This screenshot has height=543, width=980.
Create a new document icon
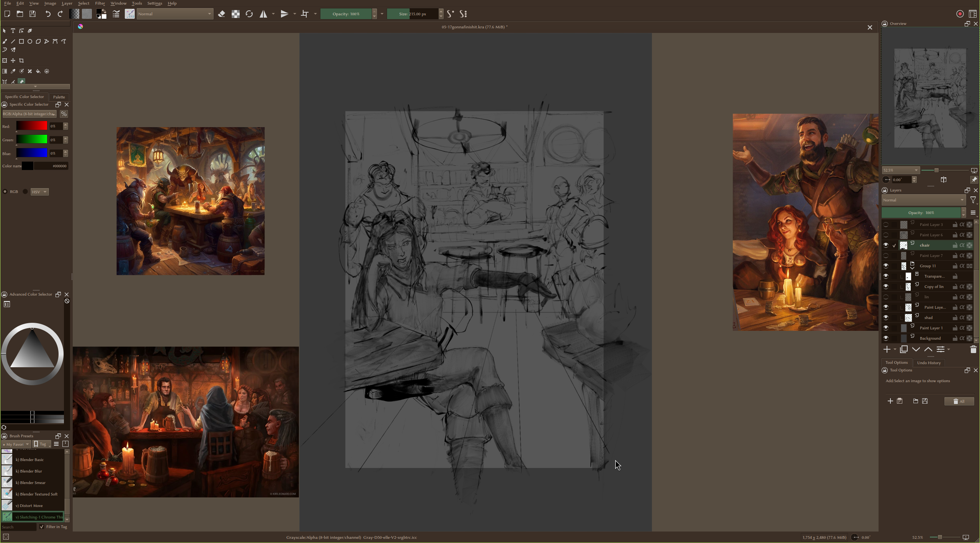point(7,14)
